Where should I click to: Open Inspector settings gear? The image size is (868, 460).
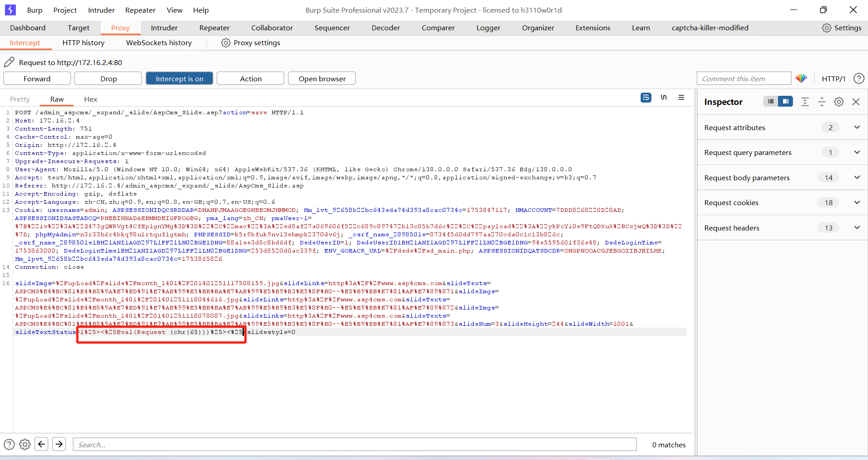pos(839,102)
